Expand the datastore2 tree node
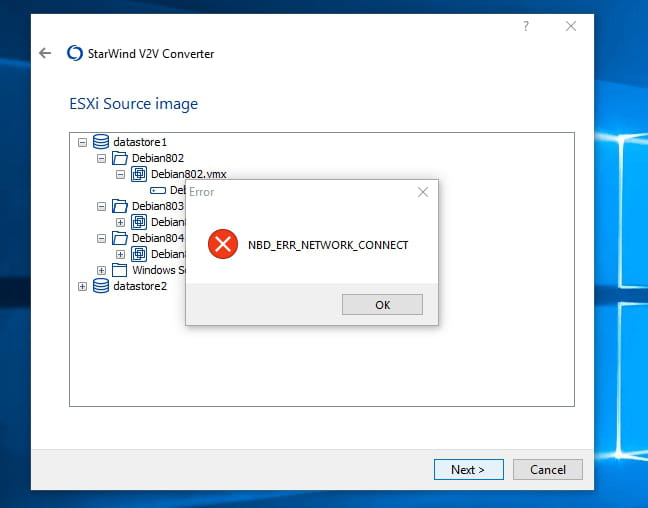The height and width of the screenshot is (508, 648). (x=82, y=286)
